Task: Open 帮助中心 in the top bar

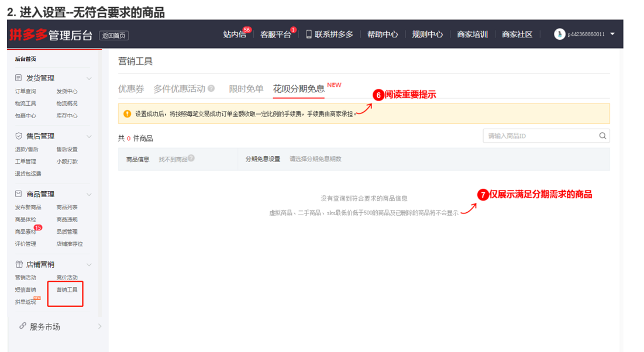Action: click(383, 34)
